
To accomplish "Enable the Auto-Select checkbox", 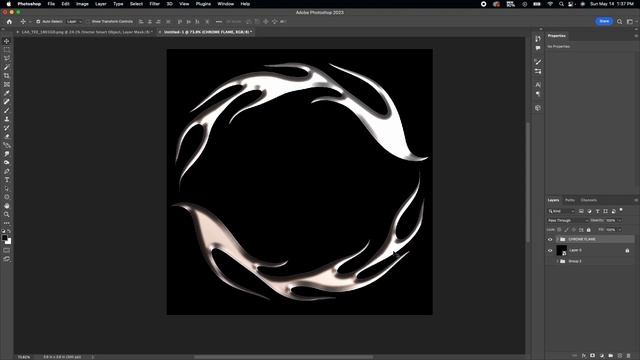I will [x=38, y=22].
